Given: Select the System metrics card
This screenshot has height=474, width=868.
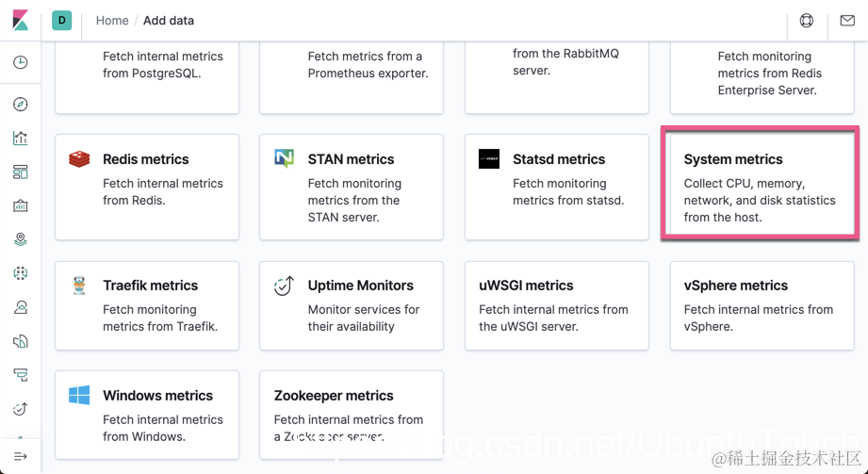Looking at the screenshot, I should [761, 187].
